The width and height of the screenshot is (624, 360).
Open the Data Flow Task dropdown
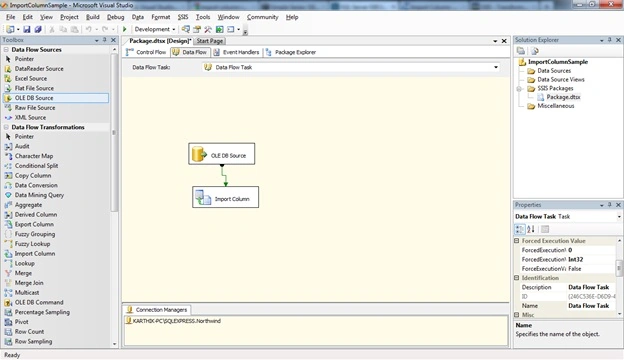pos(496,67)
